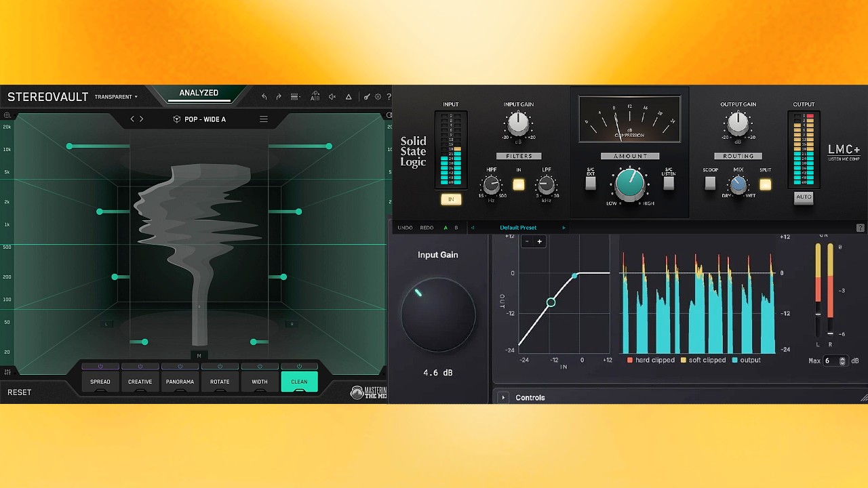Click the LPF filter knob
The image size is (868, 488).
(546, 184)
